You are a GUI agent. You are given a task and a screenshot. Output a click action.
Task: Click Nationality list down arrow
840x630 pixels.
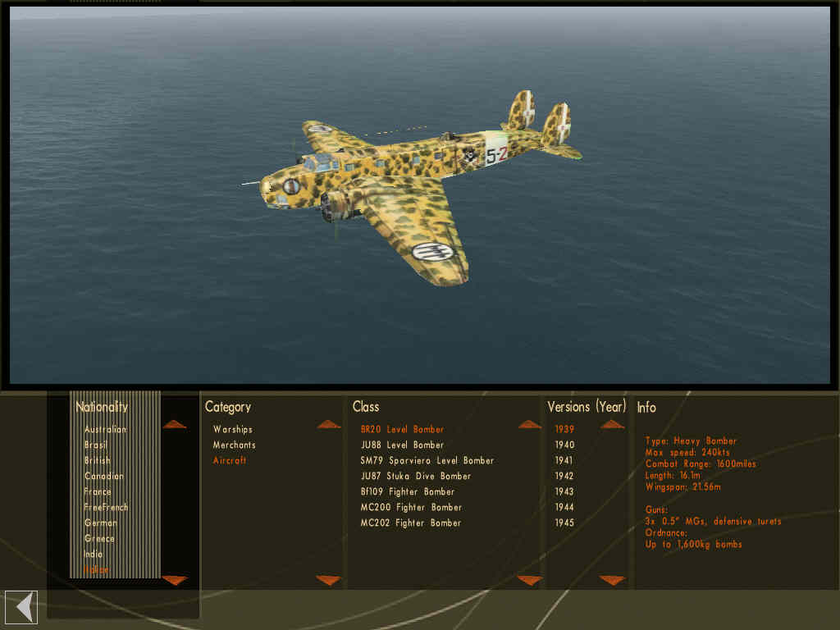[175, 580]
